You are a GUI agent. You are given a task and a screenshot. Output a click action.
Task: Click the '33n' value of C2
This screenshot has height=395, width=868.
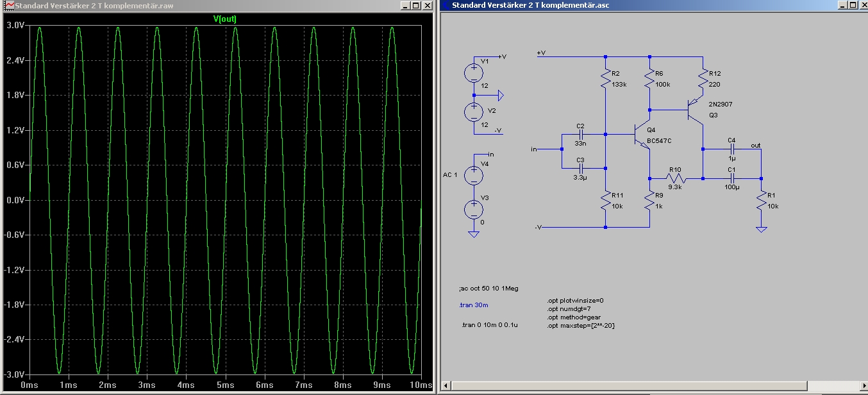(581, 143)
